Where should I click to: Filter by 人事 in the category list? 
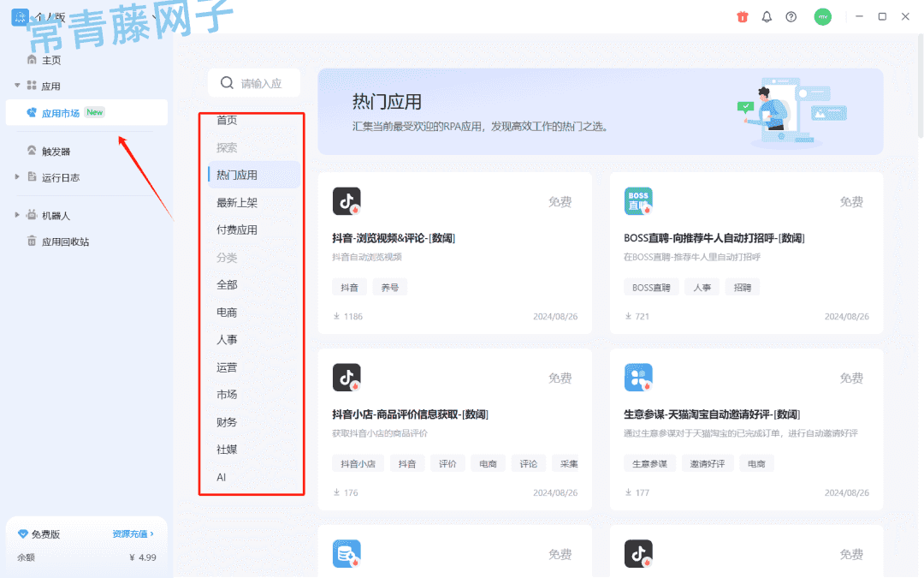[227, 340]
